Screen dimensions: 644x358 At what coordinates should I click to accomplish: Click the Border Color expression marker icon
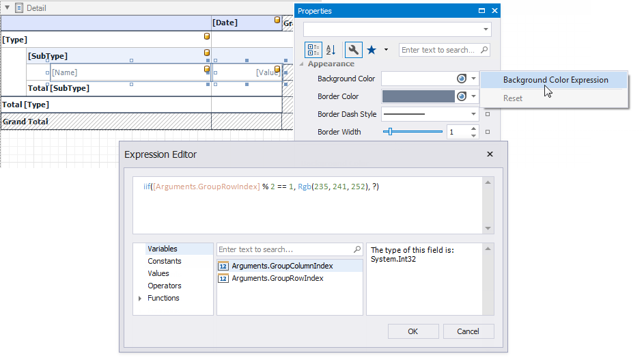click(462, 96)
